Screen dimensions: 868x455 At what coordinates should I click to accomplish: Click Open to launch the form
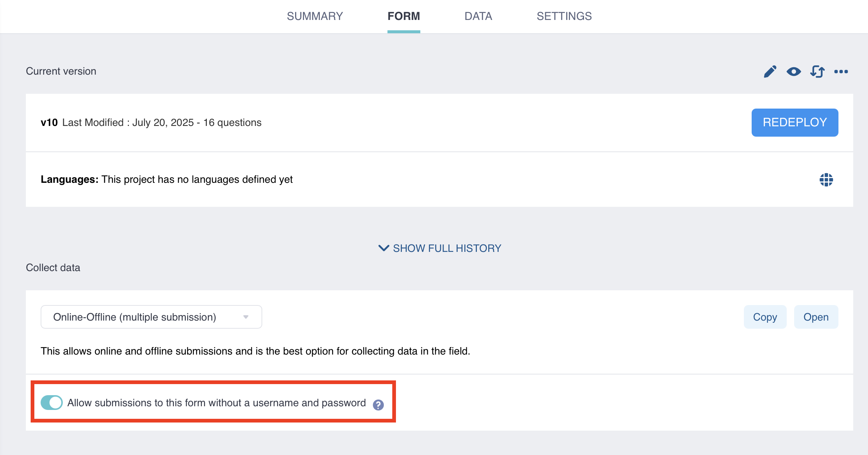pyautogui.click(x=816, y=317)
